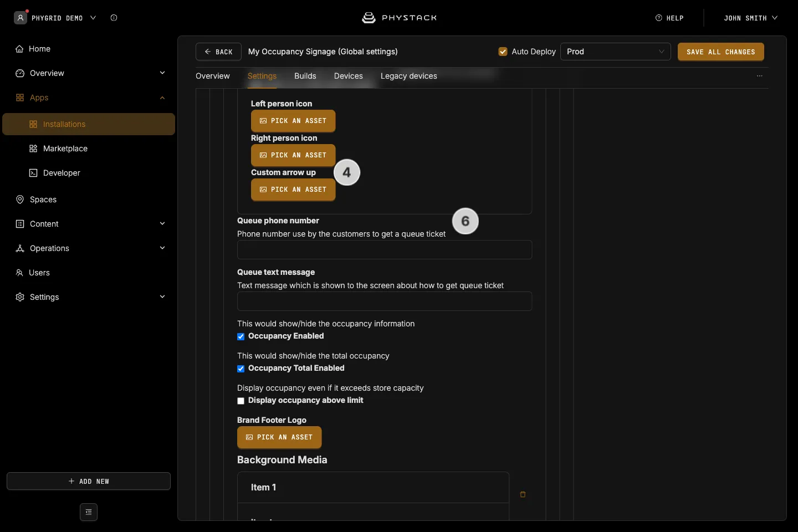Click the Home icon in sidebar

pyautogui.click(x=19, y=49)
